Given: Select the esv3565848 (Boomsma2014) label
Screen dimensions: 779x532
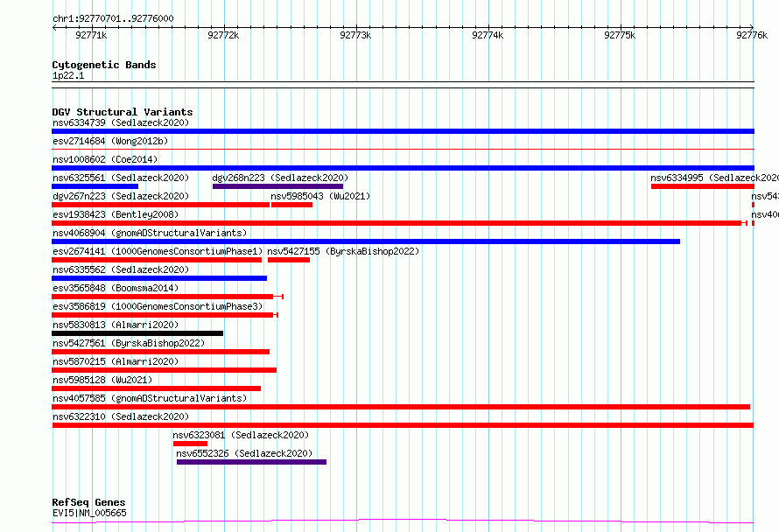Looking at the screenshot, I should pos(116,288).
